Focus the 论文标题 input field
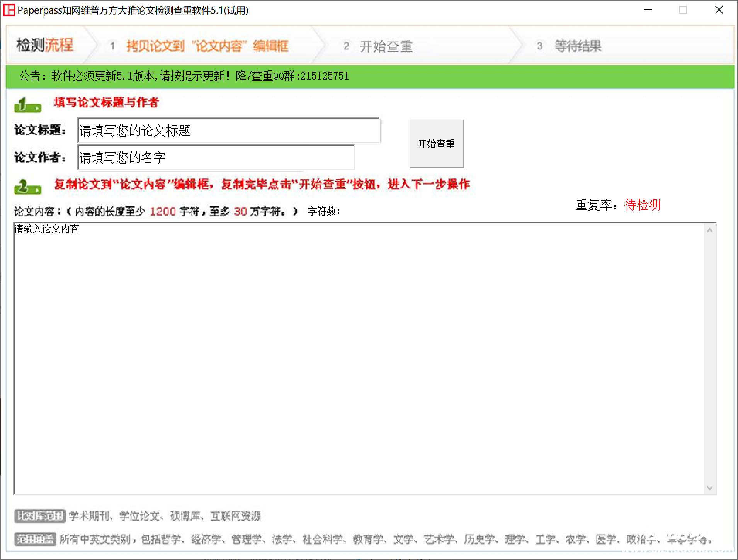738x560 pixels. point(229,131)
